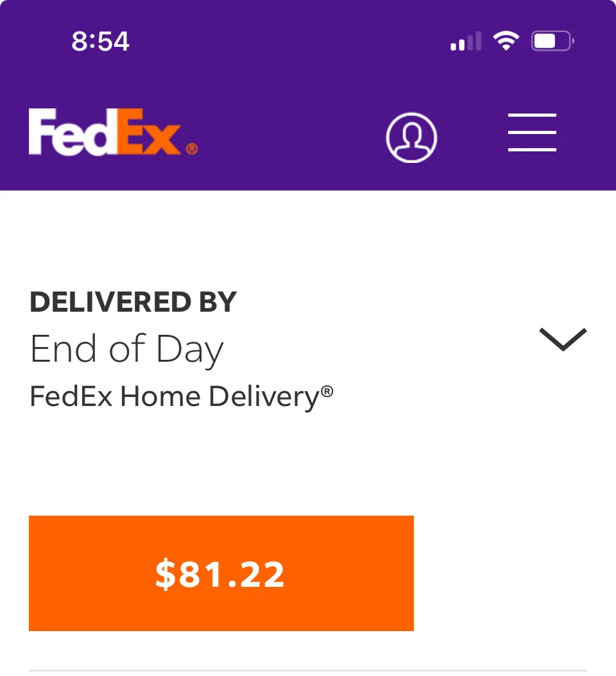Tap the Wi-Fi status icon
616x676 pixels.
[x=506, y=42]
